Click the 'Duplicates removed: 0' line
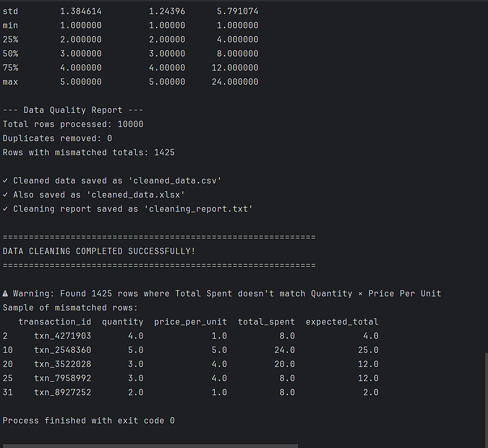Screen dimensions: 488x448 tap(57, 138)
